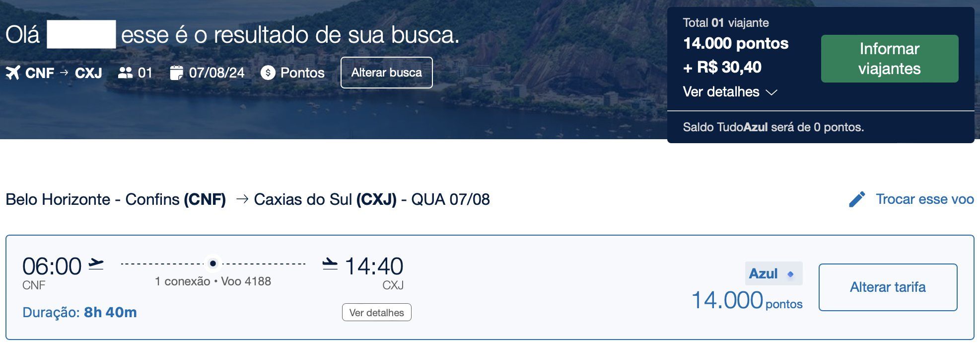
Task: Click the airplane icon beside CNF
Action: point(13,73)
